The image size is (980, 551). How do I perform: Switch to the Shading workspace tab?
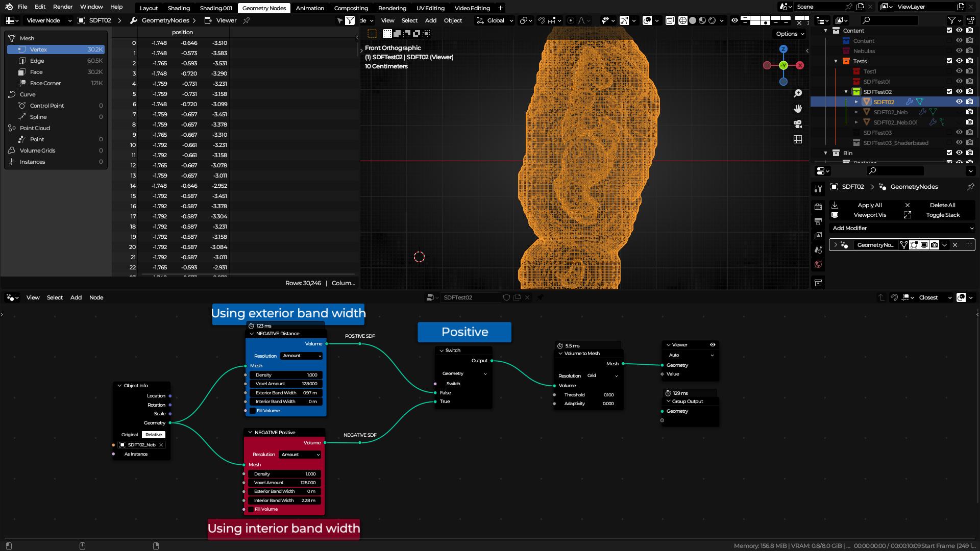[179, 8]
